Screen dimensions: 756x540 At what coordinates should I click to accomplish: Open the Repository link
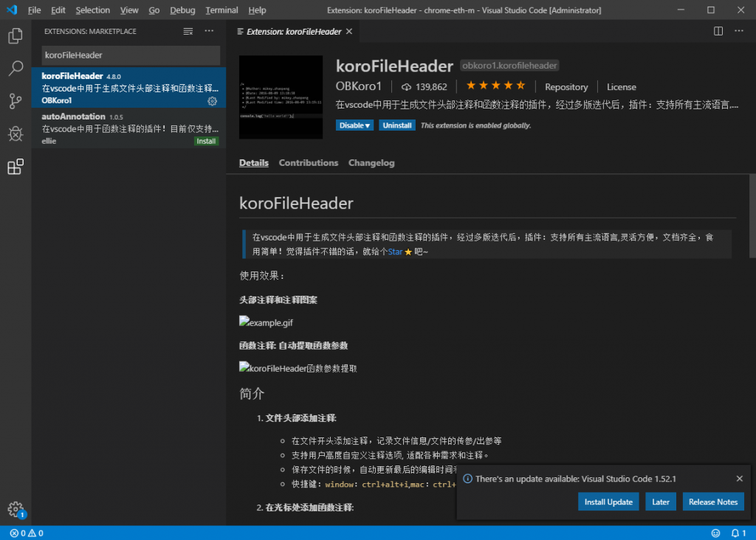point(566,87)
